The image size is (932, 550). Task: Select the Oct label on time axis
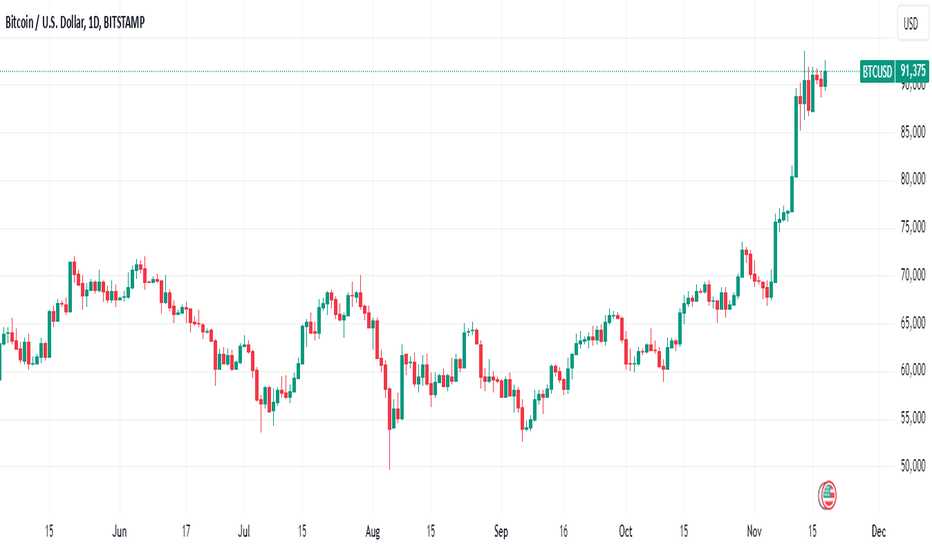click(625, 531)
